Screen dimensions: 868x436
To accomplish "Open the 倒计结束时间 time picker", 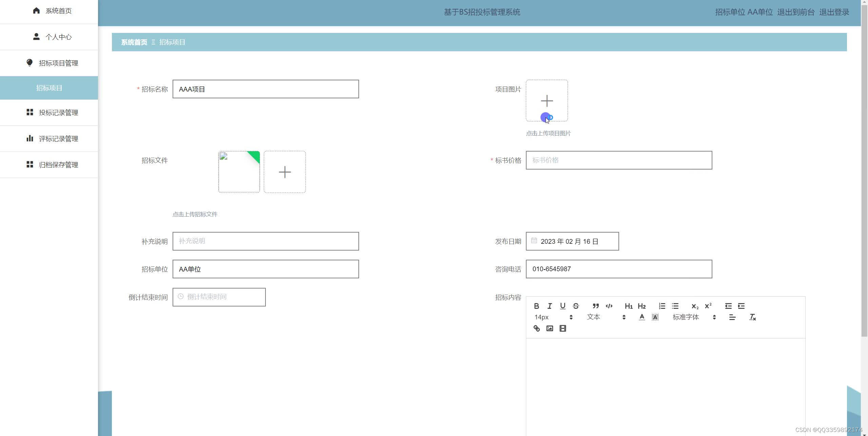I will (219, 297).
